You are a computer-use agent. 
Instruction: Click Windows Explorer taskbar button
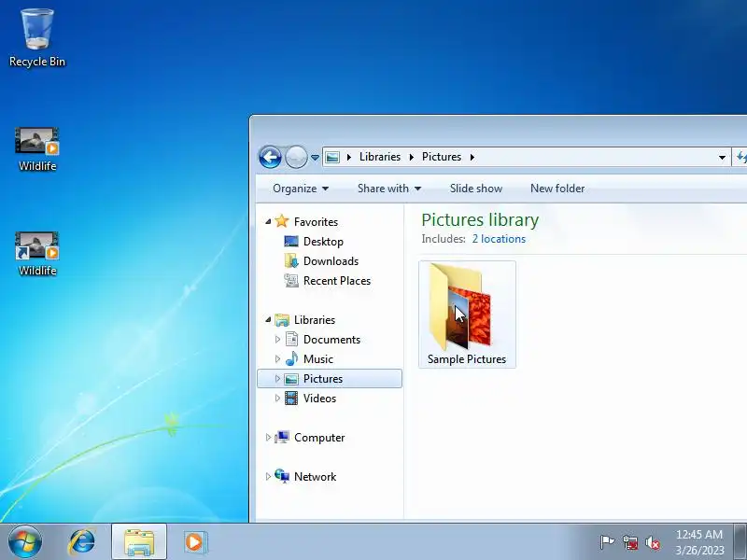139,542
